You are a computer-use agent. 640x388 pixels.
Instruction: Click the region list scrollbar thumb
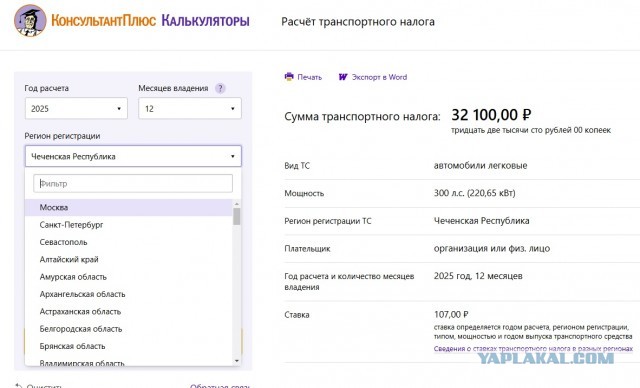click(x=237, y=216)
